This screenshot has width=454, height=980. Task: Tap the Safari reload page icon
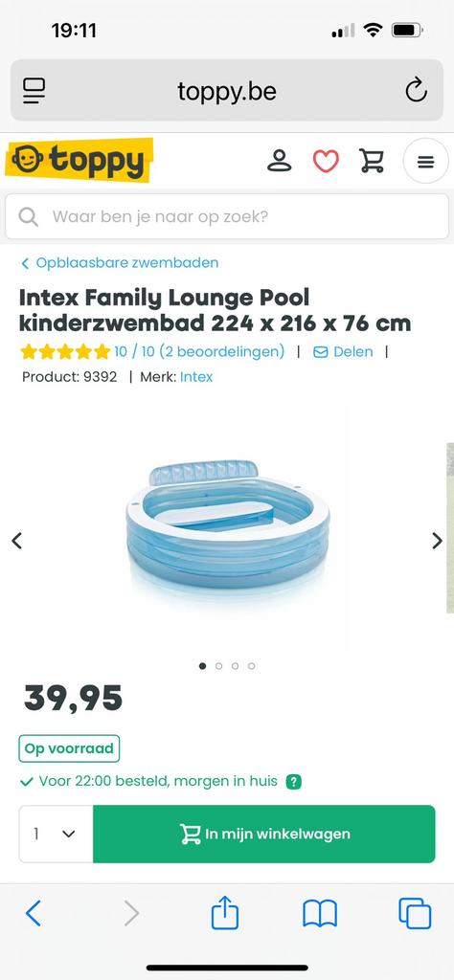point(416,91)
